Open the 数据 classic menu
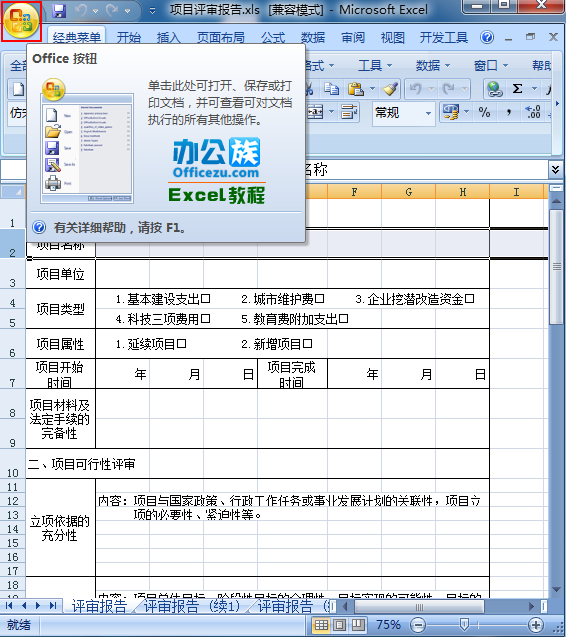The image size is (566, 637). (433, 65)
